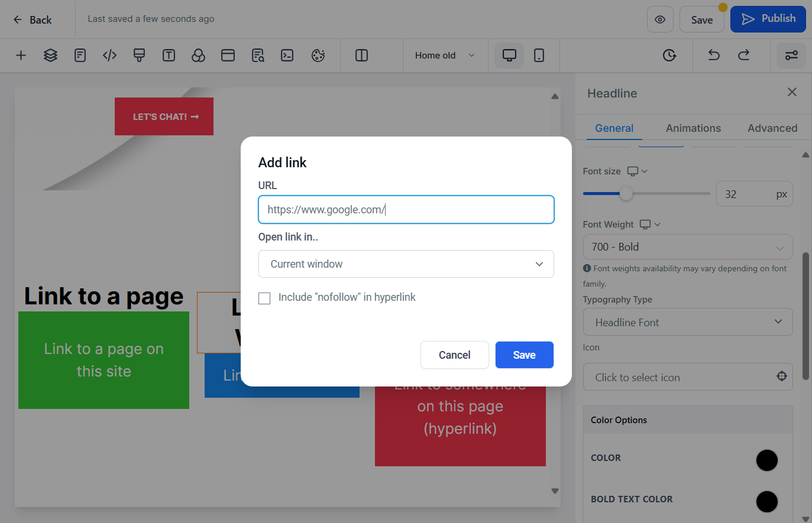Open the COLOR black swatch

767,460
